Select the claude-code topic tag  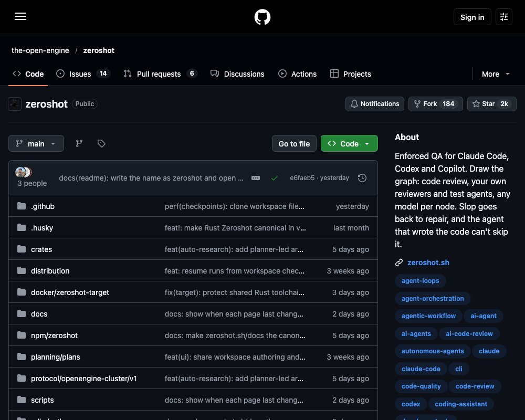click(421, 369)
